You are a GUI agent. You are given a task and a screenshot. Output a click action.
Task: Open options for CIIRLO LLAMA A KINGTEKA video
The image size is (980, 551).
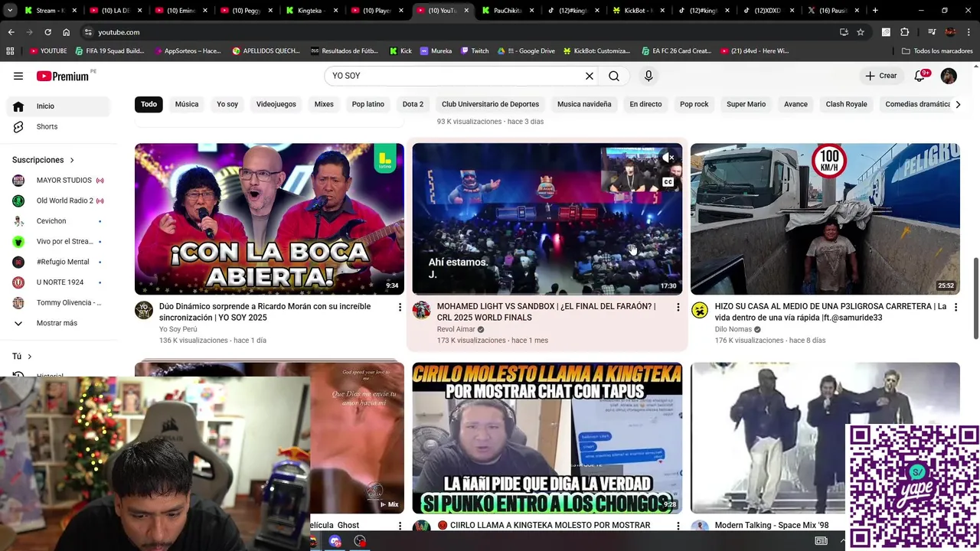(678, 526)
